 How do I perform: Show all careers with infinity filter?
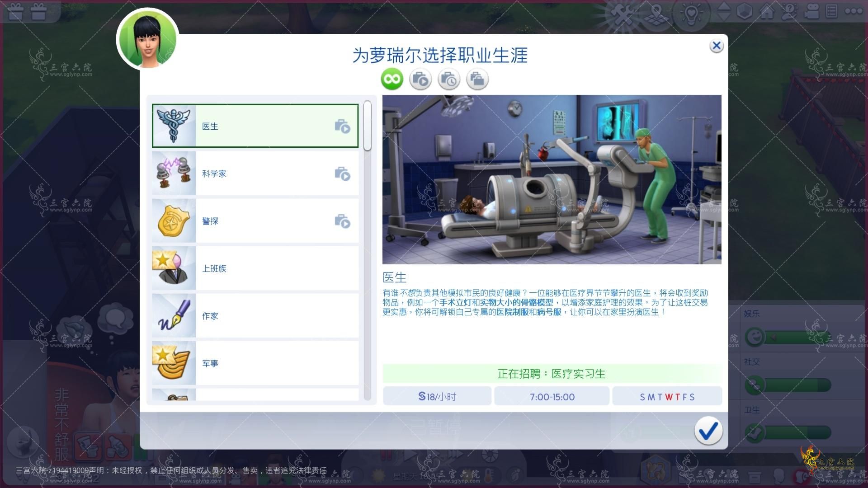[x=392, y=80]
